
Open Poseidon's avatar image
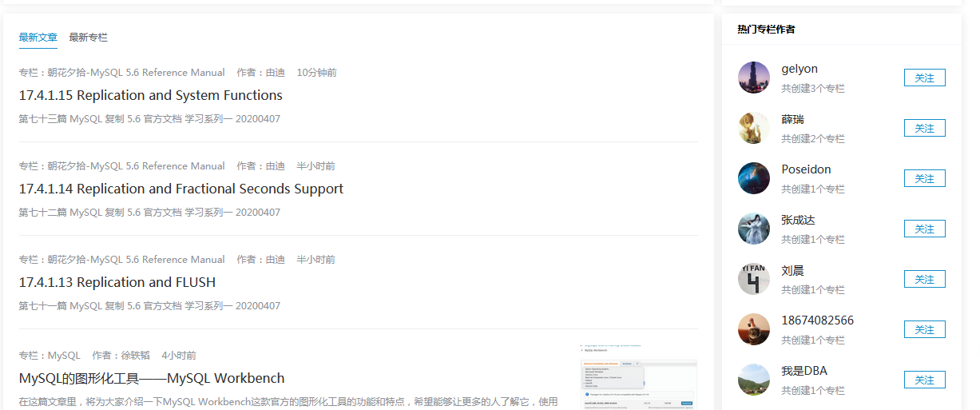[754, 178]
